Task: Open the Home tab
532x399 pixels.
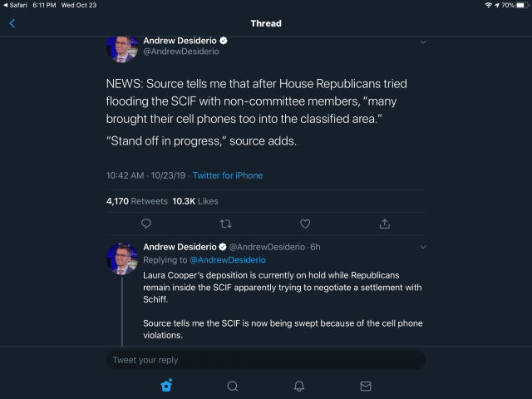Action: (166, 386)
